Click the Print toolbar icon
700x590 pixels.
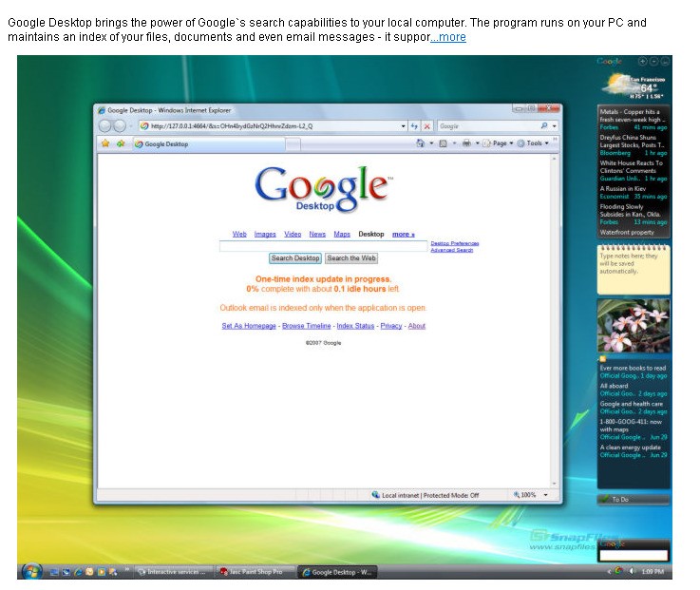pyautogui.click(x=466, y=143)
